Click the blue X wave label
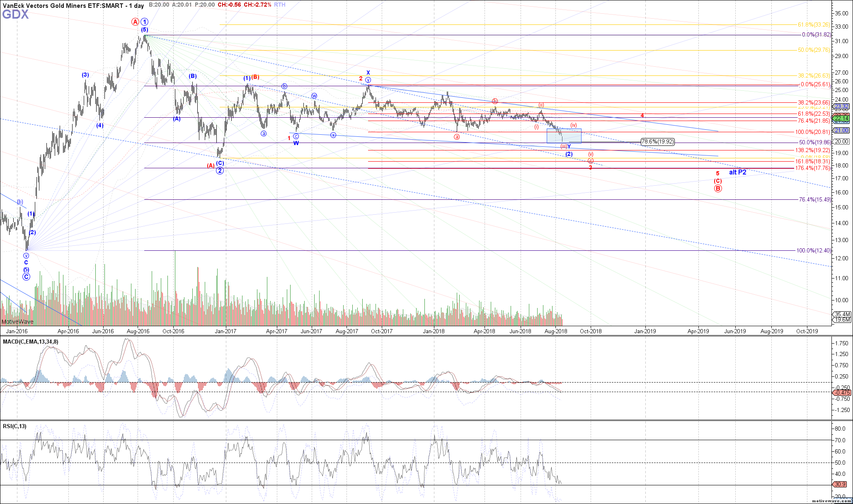Image resolution: width=853 pixels, height=504 pixels. point(368,73)
